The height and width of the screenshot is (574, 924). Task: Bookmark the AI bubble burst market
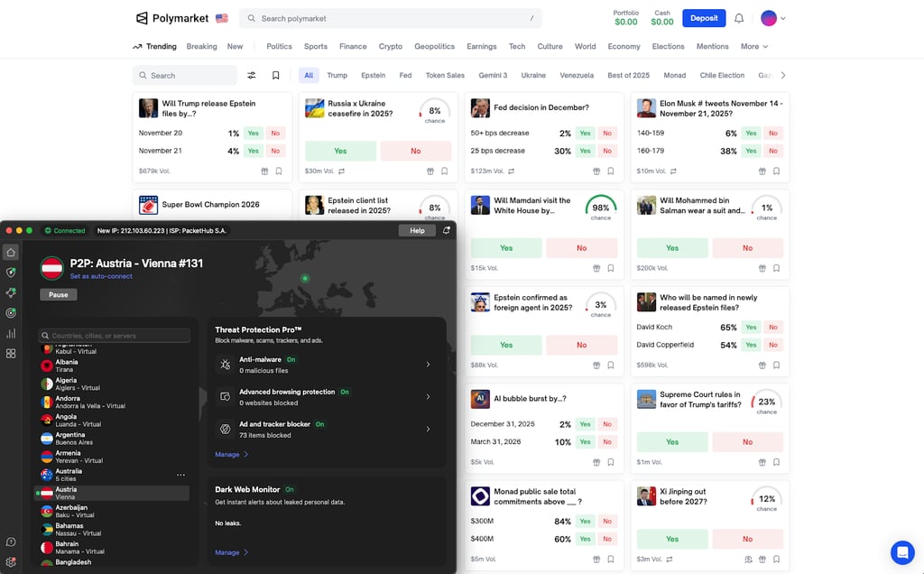point(611,463)
